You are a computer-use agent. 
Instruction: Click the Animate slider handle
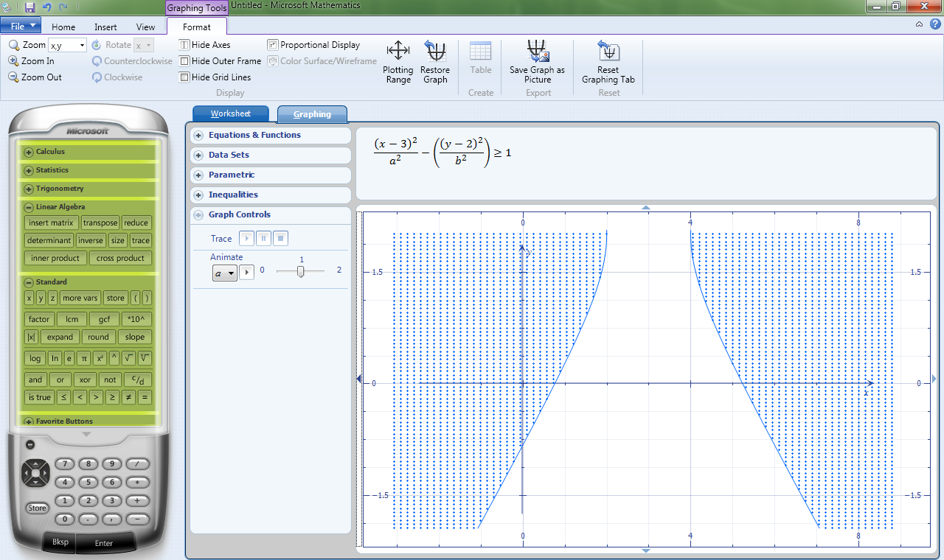[301, 271]
